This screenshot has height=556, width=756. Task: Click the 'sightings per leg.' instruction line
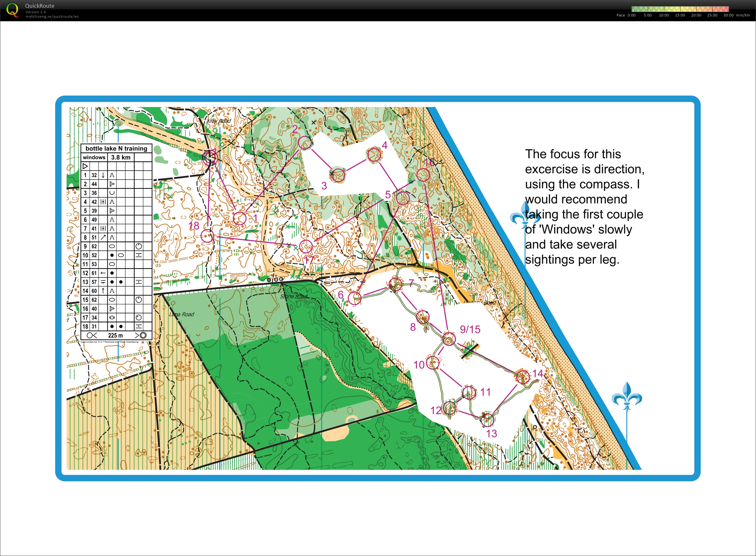pyautogui.click(x=572, y=260)
